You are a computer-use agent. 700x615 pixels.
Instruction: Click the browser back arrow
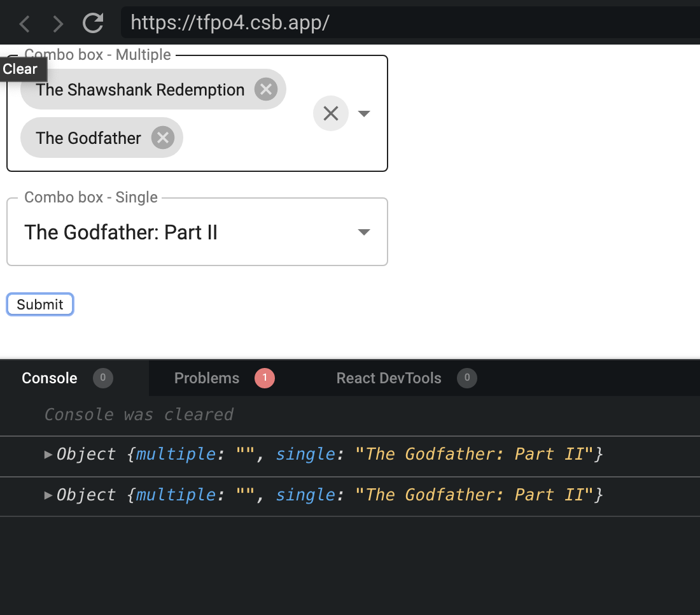24,22
